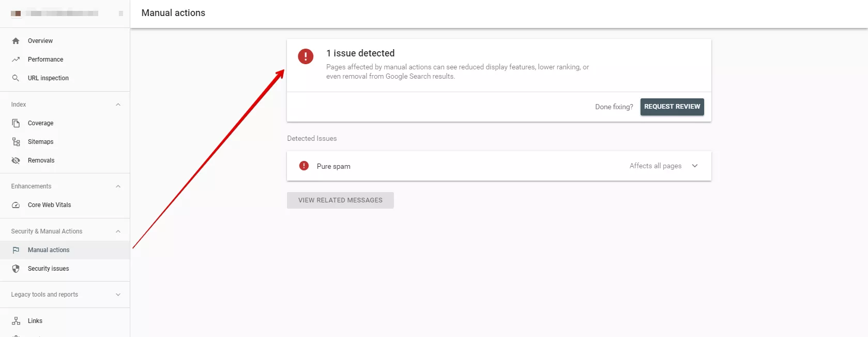The image size is (868, 337).
Task: Click the Sitemaps tree icon
Action: [x=16, y=142]
